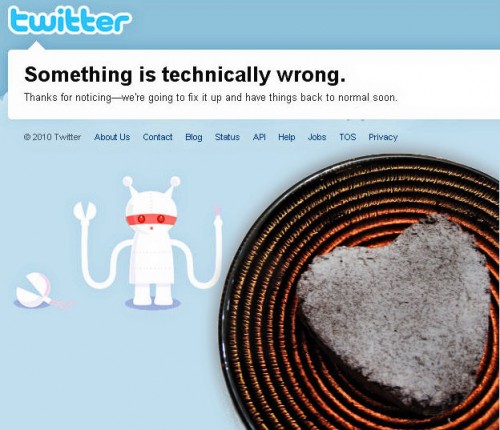Click the 2010 Twitter copyright text
This screenshot has width=500, height=430.
tap(52, 137)
